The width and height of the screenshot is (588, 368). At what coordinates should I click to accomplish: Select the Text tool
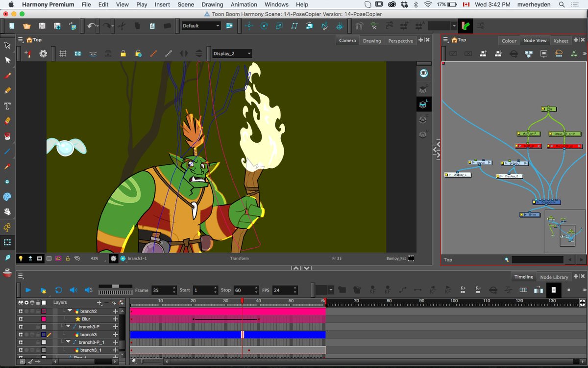pos(7,106)
